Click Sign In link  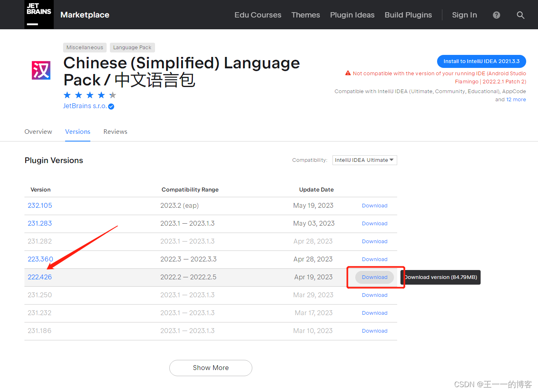tap(464, 15)
